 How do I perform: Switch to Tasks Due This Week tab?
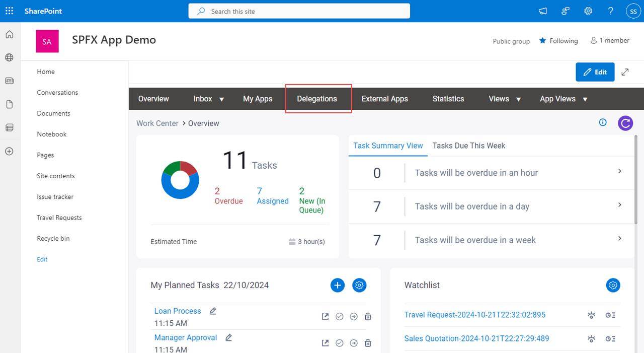pyautogui.click(x=469, y=146)
